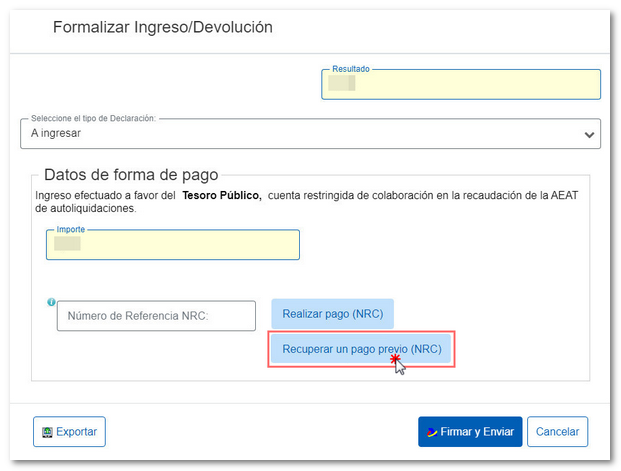The height and width of the screenshot is (471, 621).
Task: Click the Datos de forma de pago heading
Action: pyautogui.click(x=131, y=175)
